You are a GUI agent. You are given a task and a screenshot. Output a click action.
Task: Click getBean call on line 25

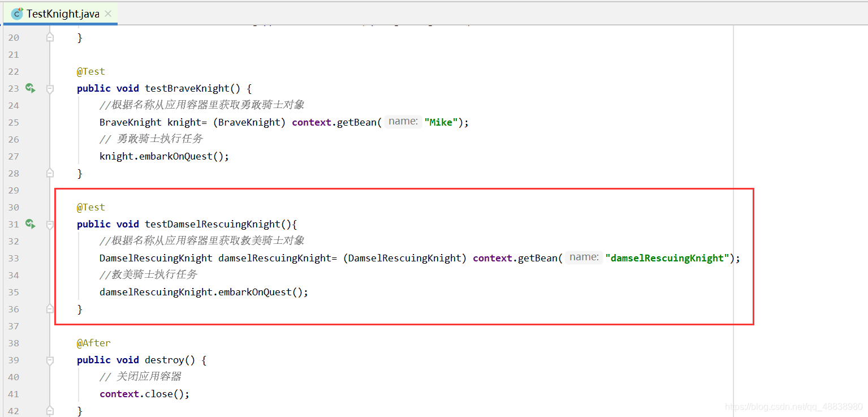tap(357, 122)
